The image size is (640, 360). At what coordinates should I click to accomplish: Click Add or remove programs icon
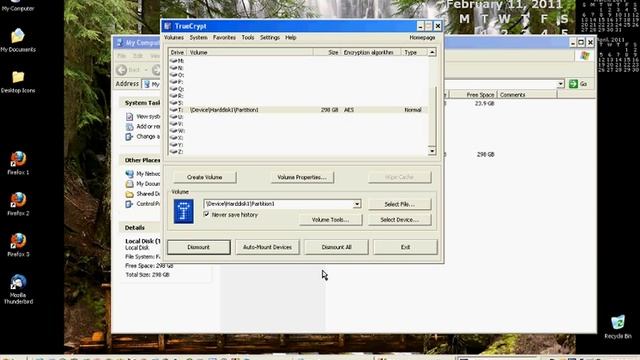coord(129,127)
